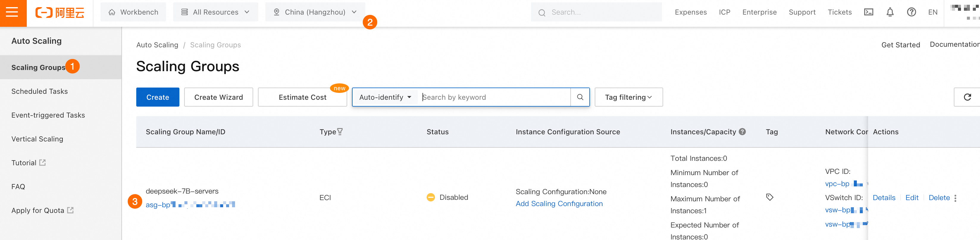The image size is (980, 240).
Task: Click Add Scaling Configuration link
Action: click(x=559, y=204)
